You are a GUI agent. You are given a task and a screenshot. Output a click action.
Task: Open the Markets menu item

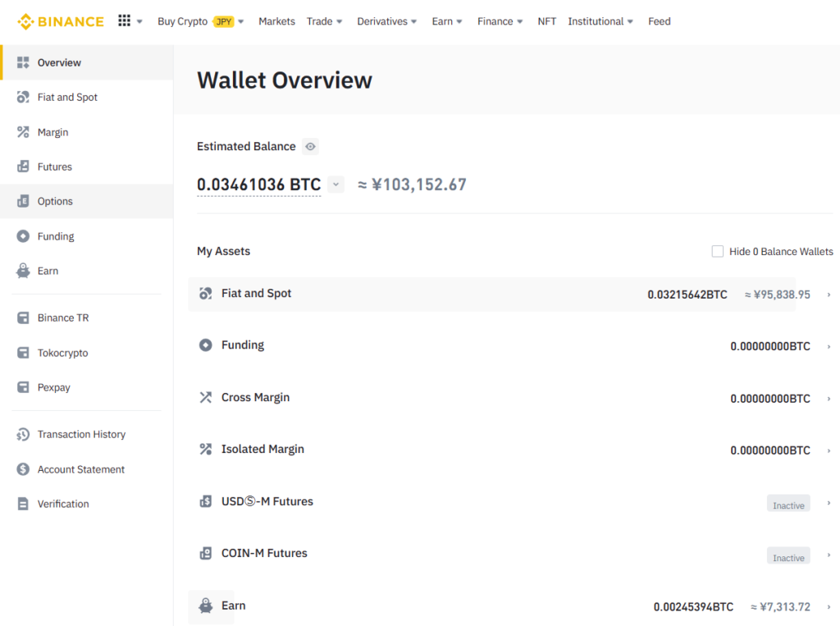click(x=276, y=21)
